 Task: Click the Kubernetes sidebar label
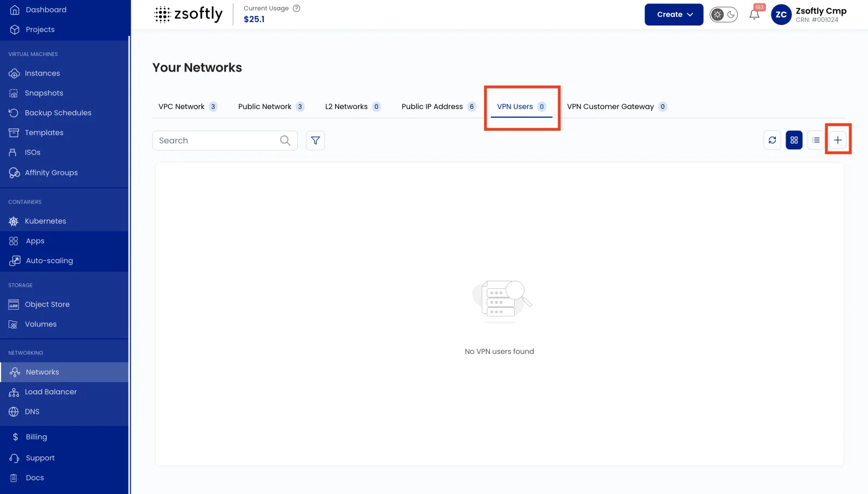tap(46, 221)
